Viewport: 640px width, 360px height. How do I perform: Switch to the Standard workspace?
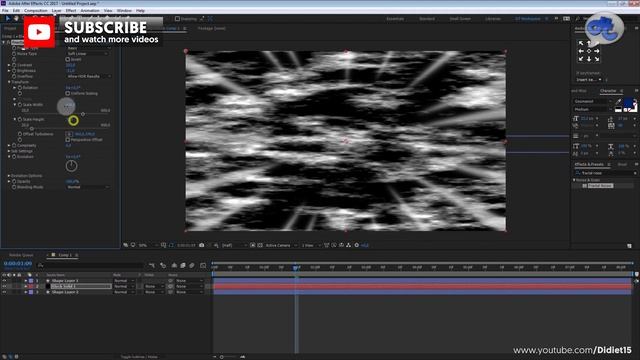tap(427, 19)
